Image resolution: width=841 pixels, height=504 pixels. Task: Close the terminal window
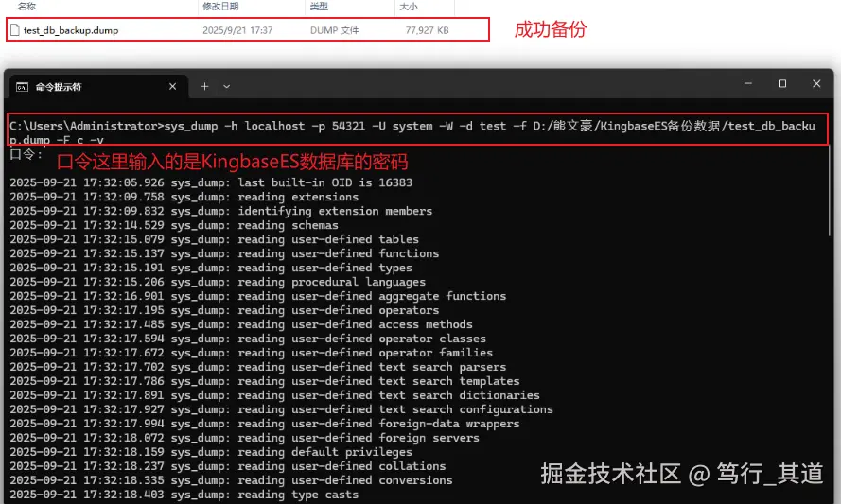click(816, 83)
